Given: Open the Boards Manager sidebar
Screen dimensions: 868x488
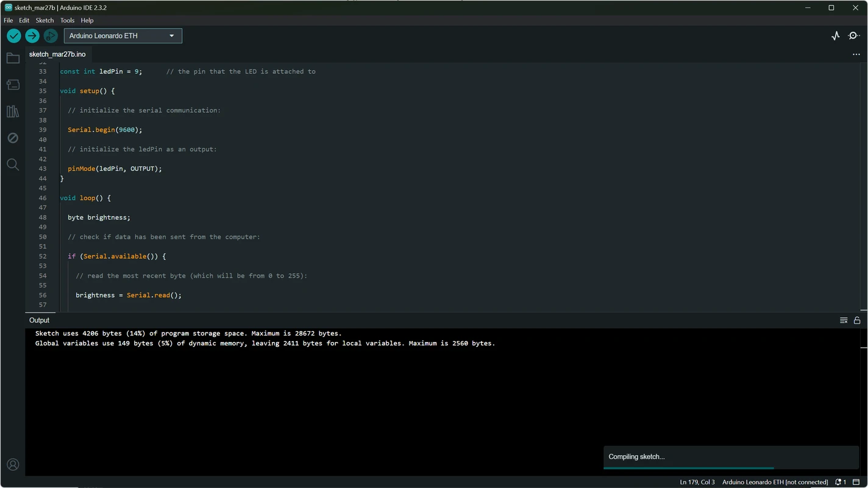Looking at the screenshot, I should [13, 85].
